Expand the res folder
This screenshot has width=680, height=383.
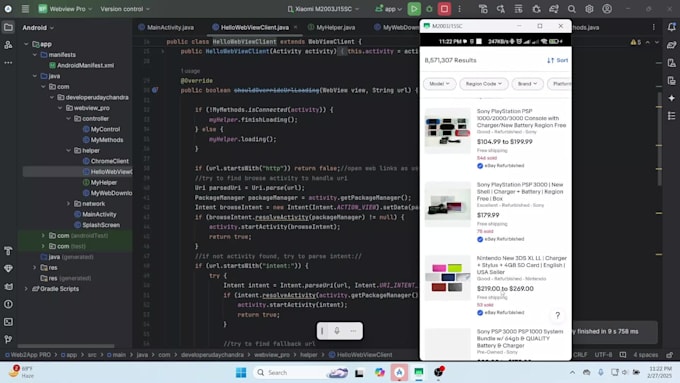coord(35,268)
